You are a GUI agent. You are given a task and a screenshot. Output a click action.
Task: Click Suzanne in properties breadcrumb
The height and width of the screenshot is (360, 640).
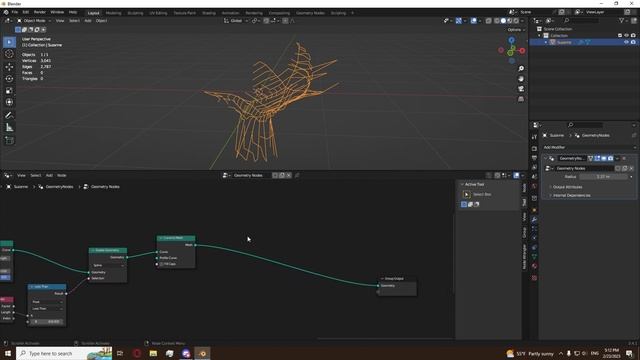point(556,136)
